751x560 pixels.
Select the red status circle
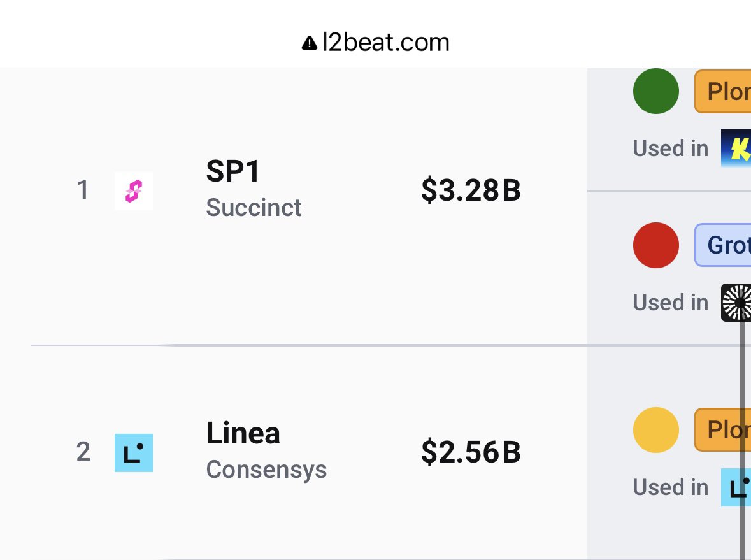pyautogui.click(x=655, y=245)
